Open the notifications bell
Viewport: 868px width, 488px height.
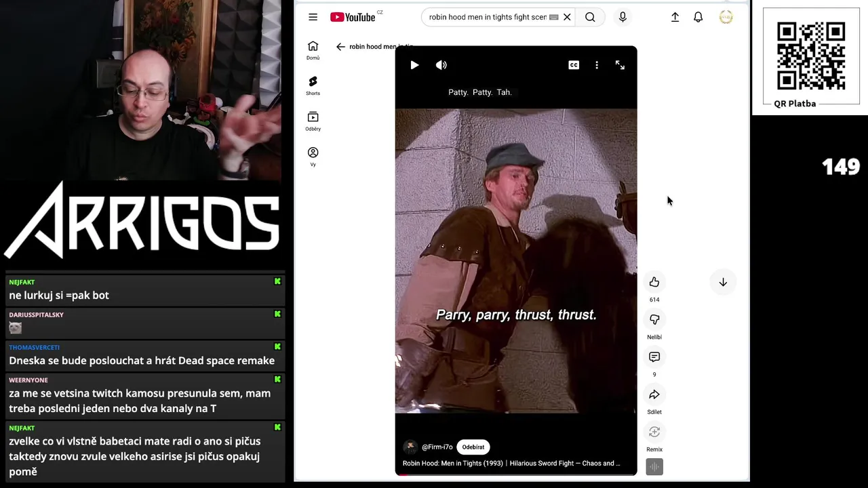tap(698, 17)
